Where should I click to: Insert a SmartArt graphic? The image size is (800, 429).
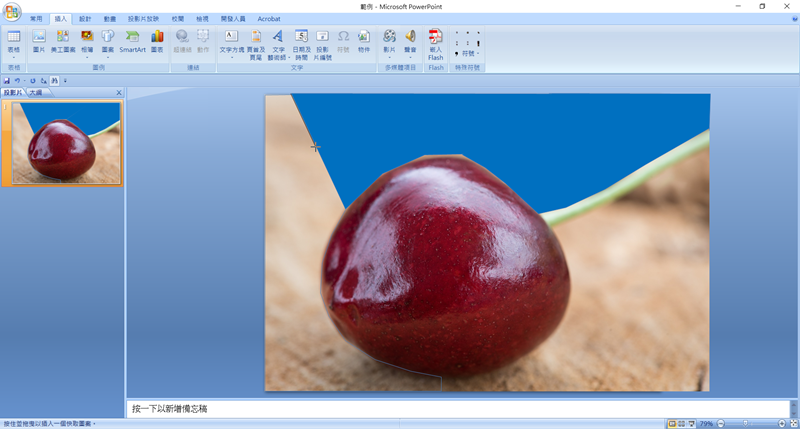(x=132, y=40)
